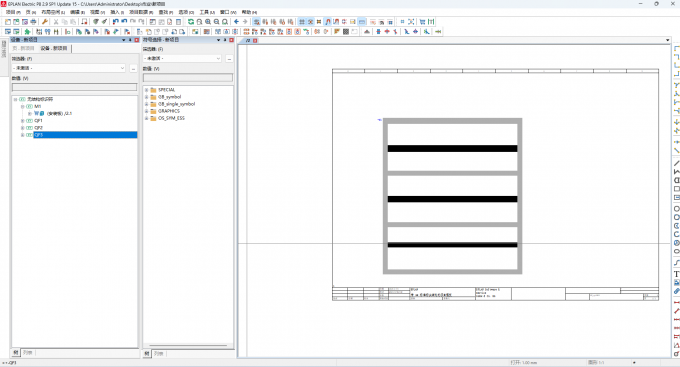Click the zoom window magnifier icon
Image resolution: width=680 pixels, height=367 pixels.
199,22
